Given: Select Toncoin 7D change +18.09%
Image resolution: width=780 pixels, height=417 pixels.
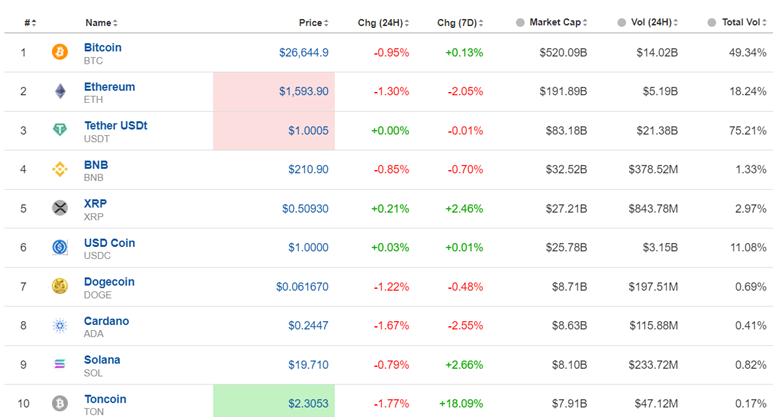Looking at the screenshot, I should click(461, 404).
